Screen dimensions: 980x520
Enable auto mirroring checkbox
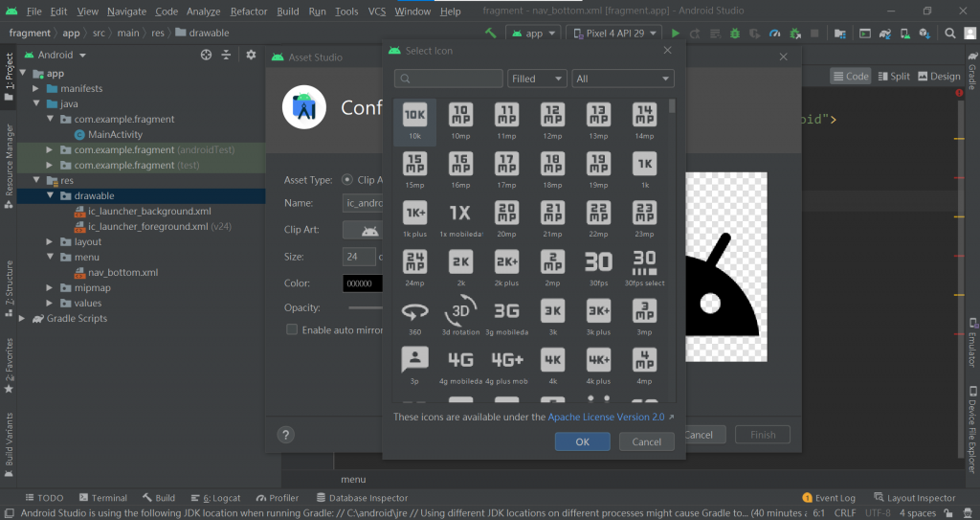pyautogui.click(x=291, y=329)
